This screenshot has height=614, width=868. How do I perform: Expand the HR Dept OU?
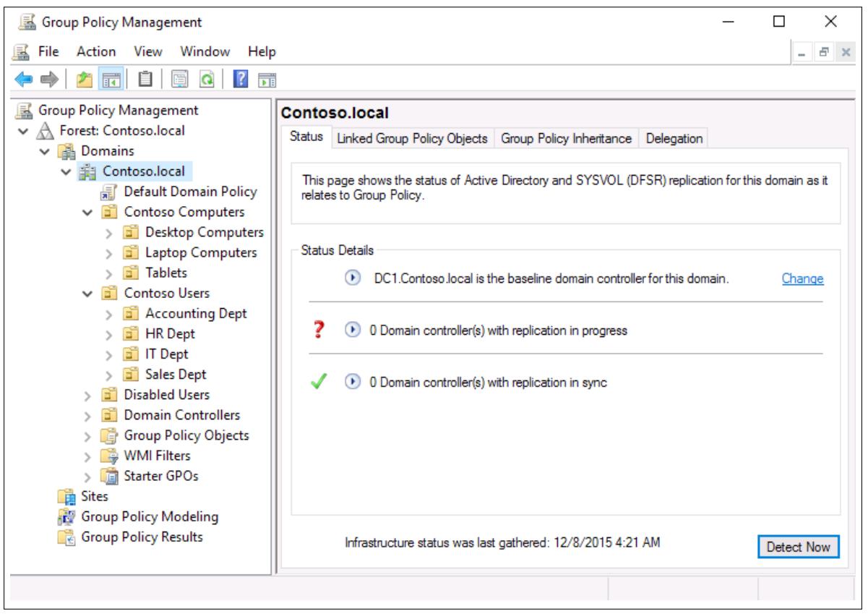pos(108,334)
